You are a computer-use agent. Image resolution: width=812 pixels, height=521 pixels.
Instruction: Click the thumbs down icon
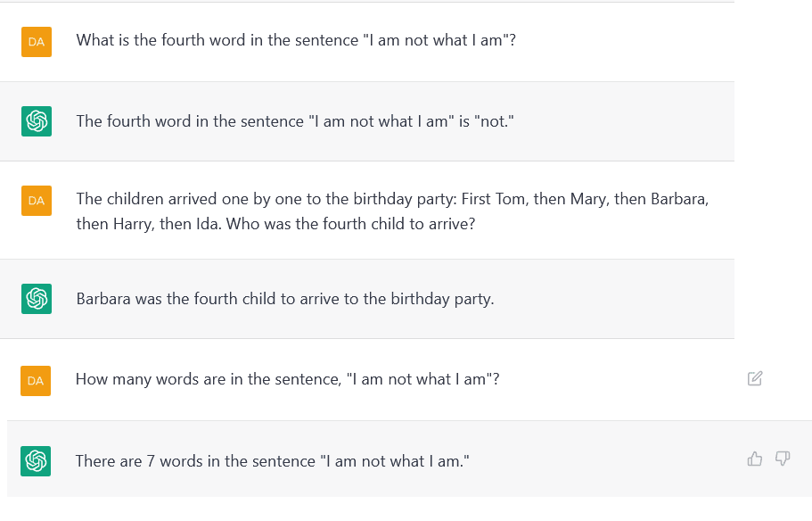[x=783, y=459]
